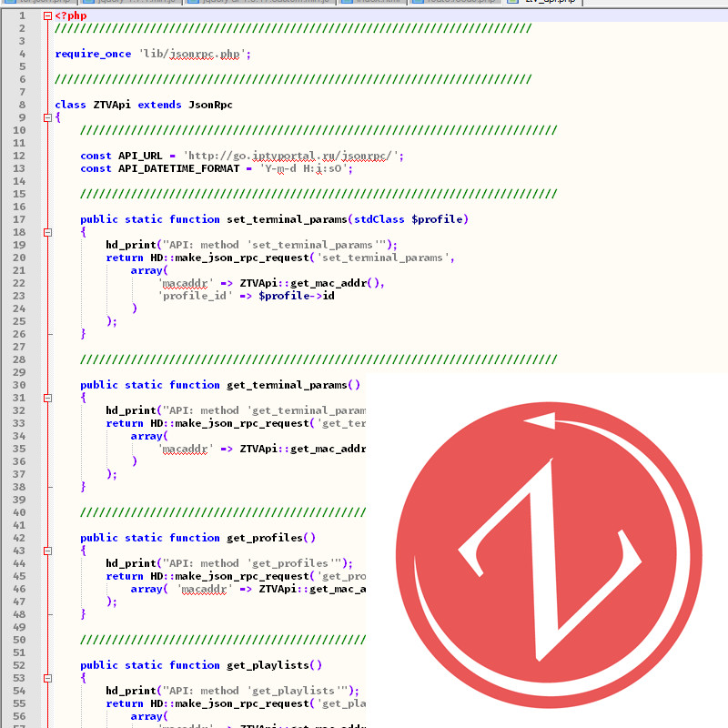
Task: Click the 'macaddr' key on line 22
Action: (x=186, y=283)
